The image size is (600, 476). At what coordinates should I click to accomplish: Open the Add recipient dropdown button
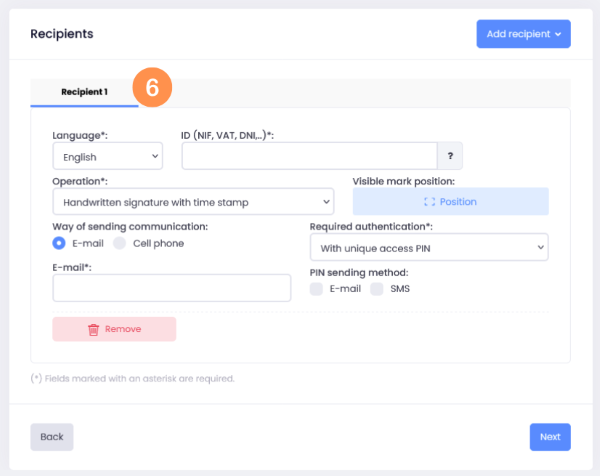pos(523,34)
